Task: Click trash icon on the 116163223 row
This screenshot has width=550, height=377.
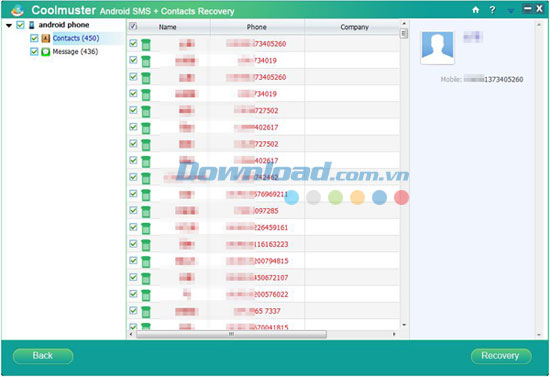Action: [146, 245]
